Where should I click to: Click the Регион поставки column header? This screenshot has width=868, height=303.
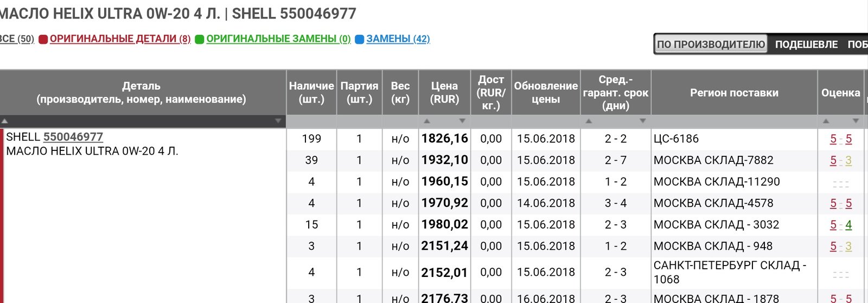pos(734,93)
